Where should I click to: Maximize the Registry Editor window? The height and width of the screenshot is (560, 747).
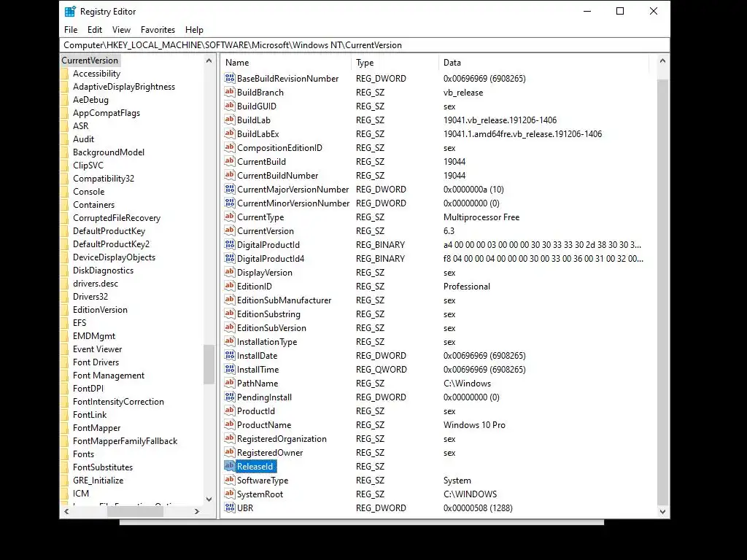coord(620,12)
